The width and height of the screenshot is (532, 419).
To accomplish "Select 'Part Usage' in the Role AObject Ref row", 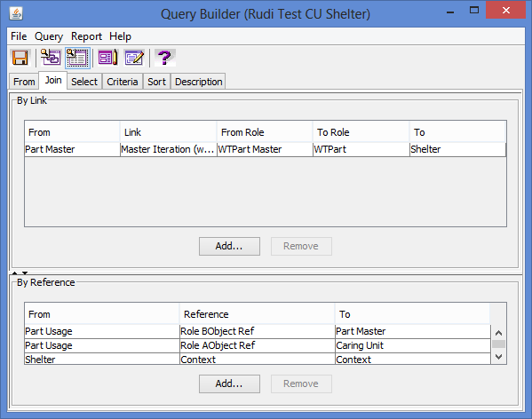I will click(102, 345).
